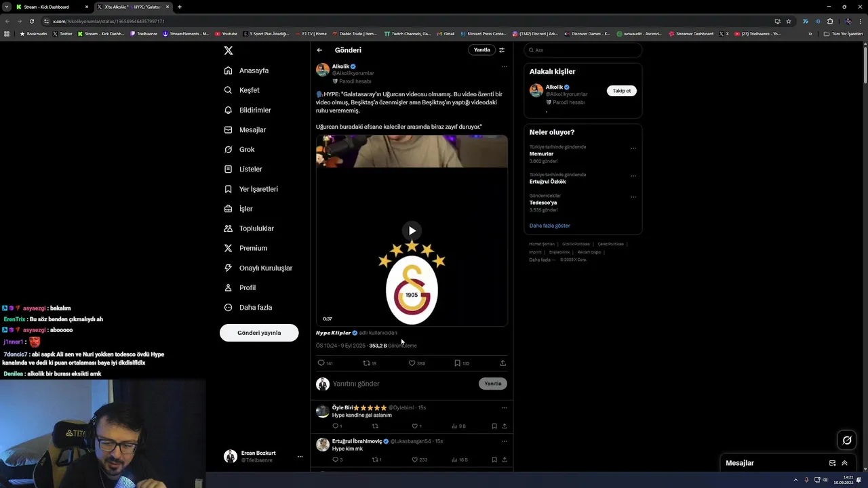Expand account menu next to Ercan Bozkurt
The image size is (868, 488).
(300, 457)
